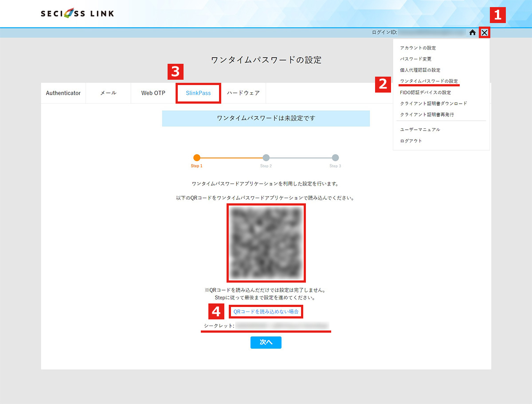Open FIDO認証デバイスの設定 menu item
The height and width of the screenshot is (404, 532).
pyautogui.click(x=425, y=93)
